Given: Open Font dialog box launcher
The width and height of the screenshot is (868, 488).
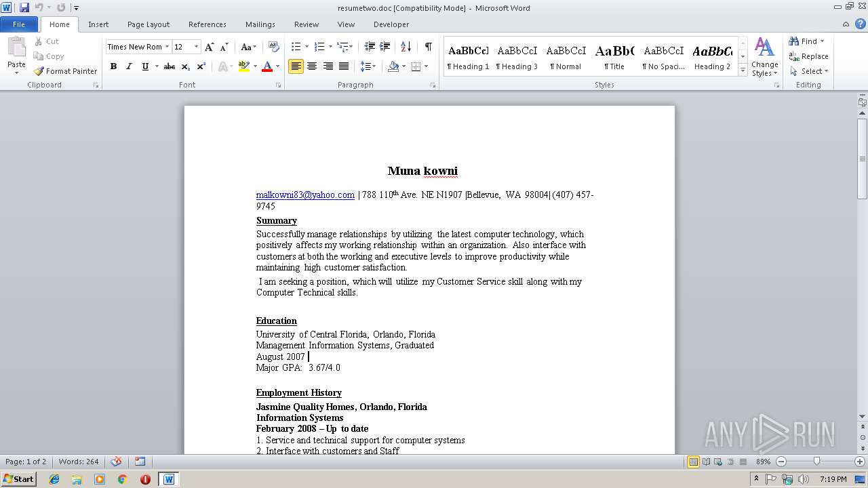Looking at the screenshot, I should tap(279, 85).
